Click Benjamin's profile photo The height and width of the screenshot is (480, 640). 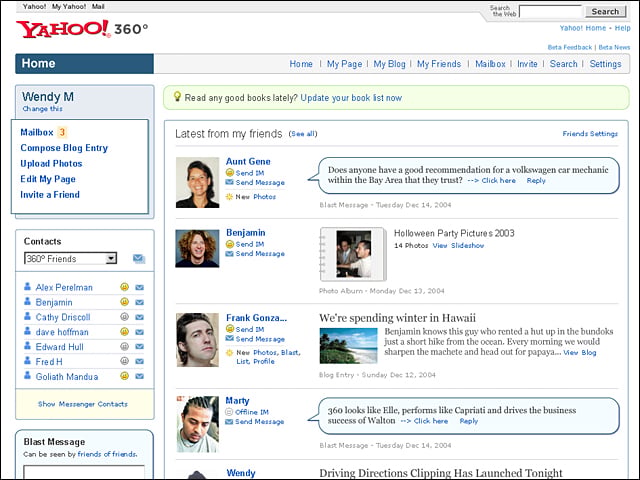(197, 249)
